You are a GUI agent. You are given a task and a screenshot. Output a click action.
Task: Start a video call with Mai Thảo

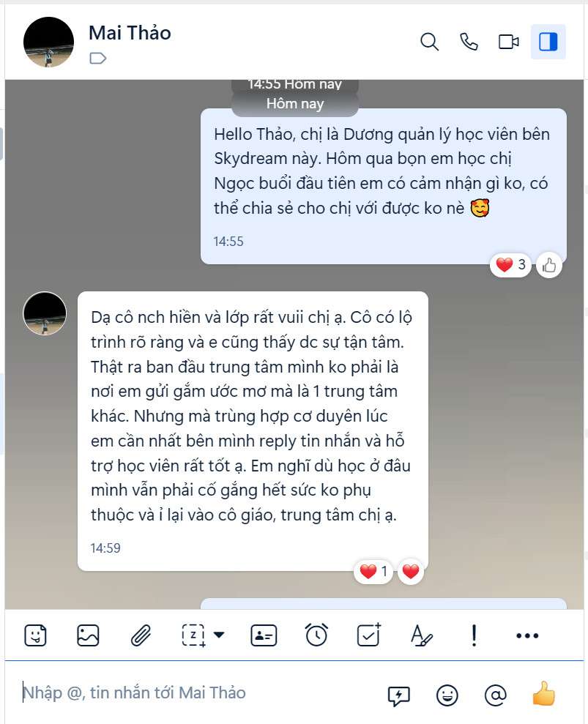tap(509, 42)
